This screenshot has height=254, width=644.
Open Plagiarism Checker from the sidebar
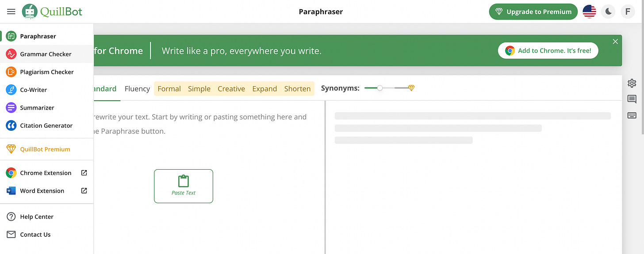coord(46,72)
